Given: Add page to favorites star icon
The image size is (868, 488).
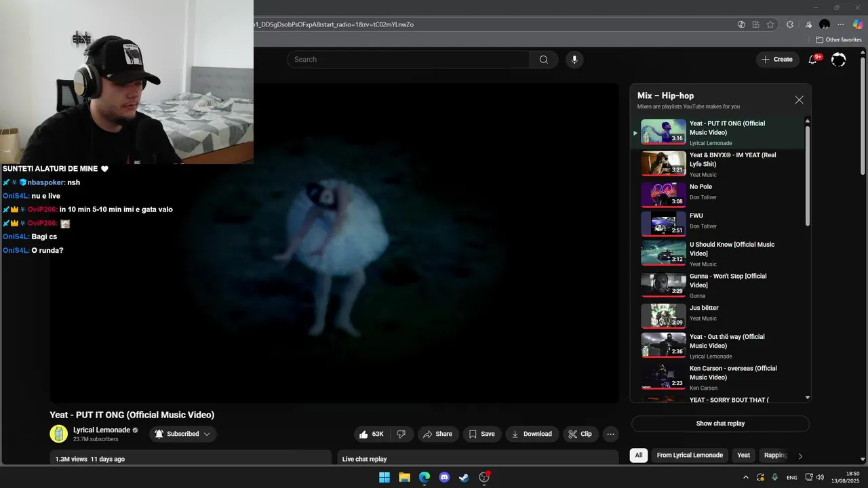Looking at the screenshot, I should (x=770, y=24).
